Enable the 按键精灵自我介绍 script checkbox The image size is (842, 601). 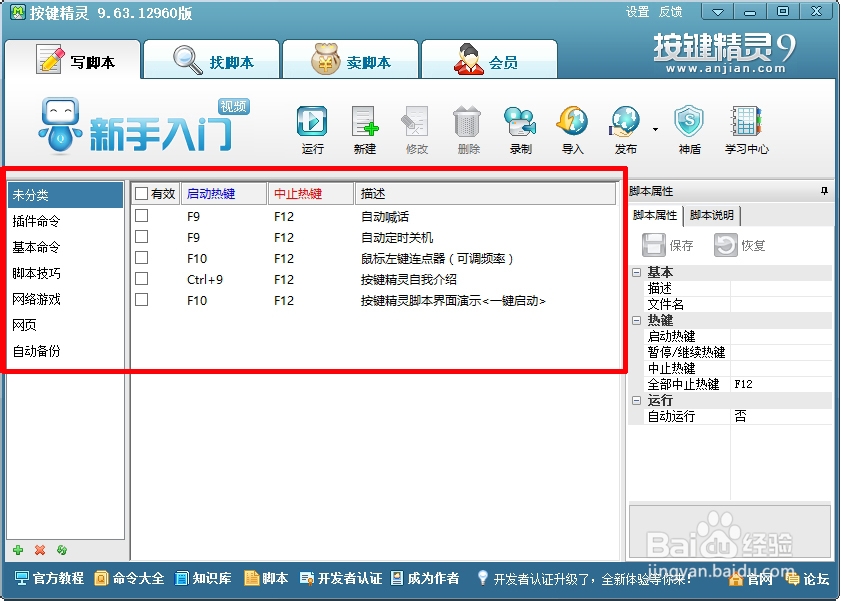(141, 279)
